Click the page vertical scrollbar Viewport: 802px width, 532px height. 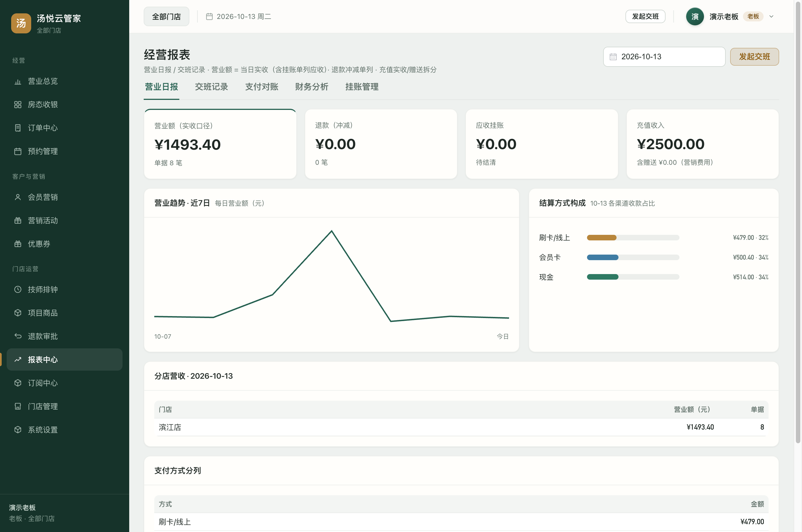tap(798, 222)
